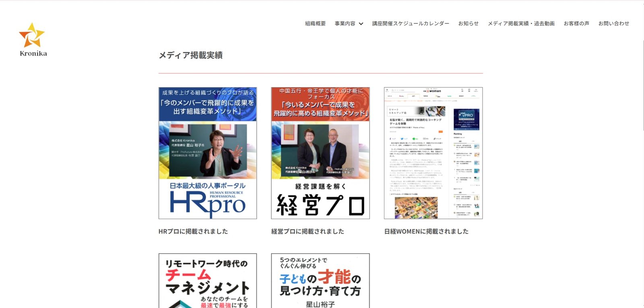Open the 子どもの才能の見つけ方・育て方 book cover

(x=320, y=281)
